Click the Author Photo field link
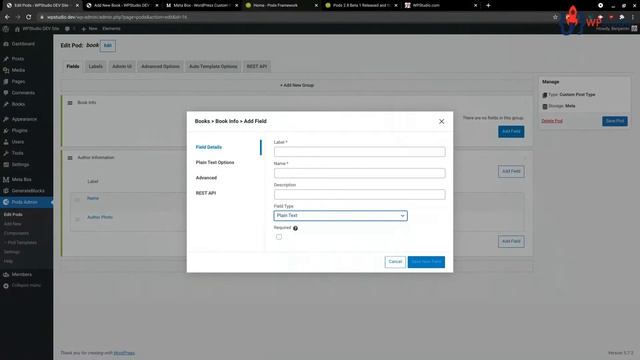640x360 pixels. pyautogui.click(x=100, y=217)
